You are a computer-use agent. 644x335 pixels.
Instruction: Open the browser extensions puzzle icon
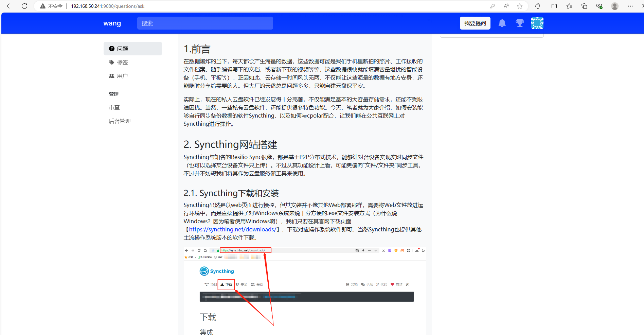pyautogui.click(x=538, y=6)
